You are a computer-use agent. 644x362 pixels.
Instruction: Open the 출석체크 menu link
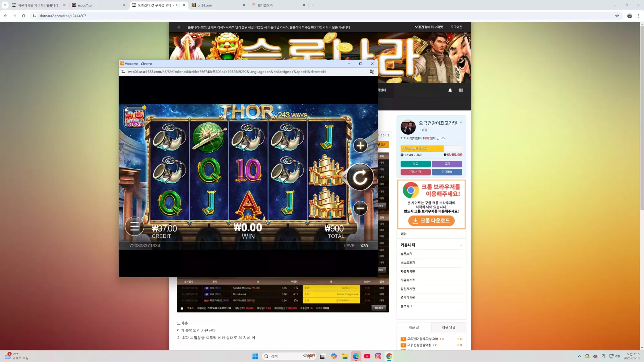[x=406, y=306]
